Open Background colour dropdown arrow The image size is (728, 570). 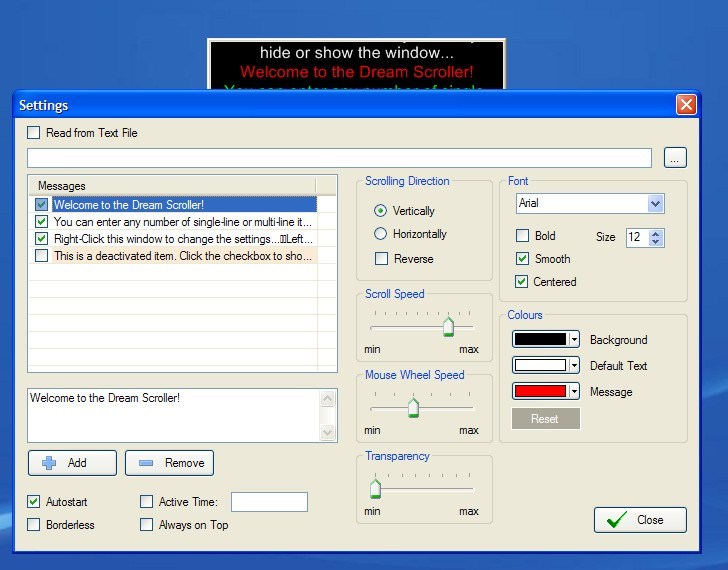[574, 339]
